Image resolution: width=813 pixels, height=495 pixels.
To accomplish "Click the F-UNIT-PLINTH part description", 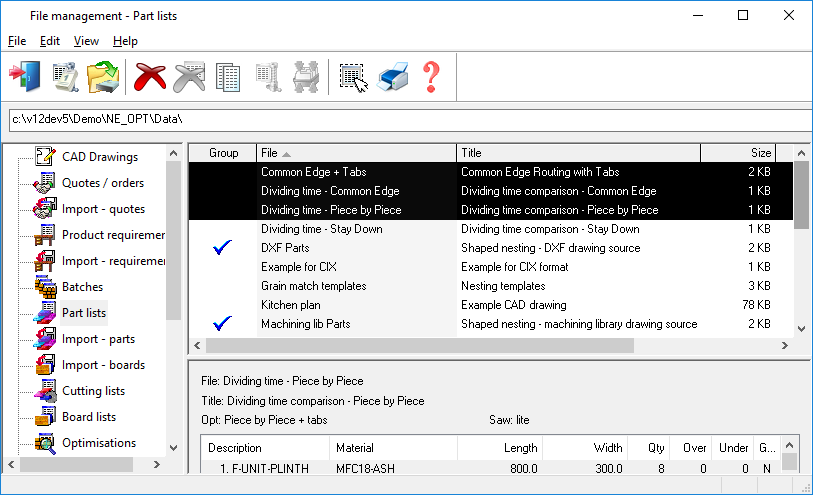I will tap(270, 469).
